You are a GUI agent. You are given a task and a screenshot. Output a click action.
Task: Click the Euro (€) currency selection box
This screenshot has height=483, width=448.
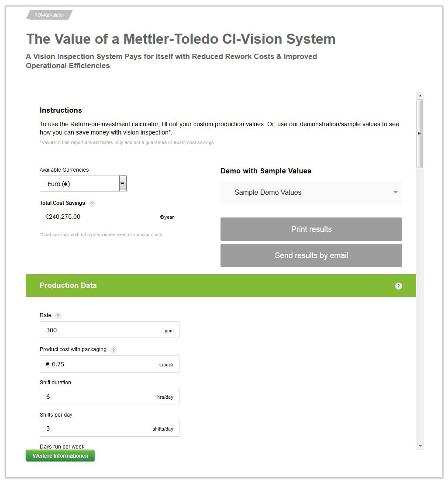tap(79, 184)
